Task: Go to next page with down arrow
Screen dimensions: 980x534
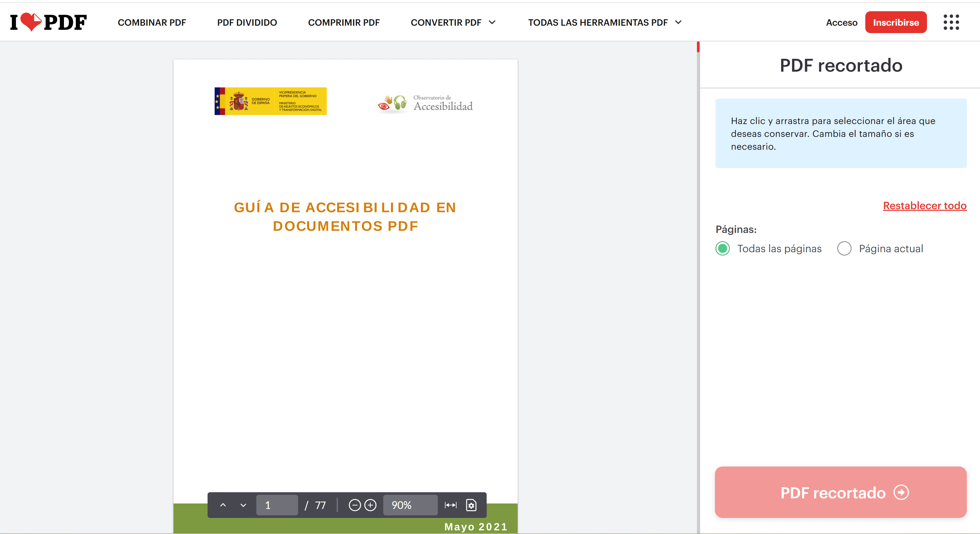Action: [x=243, y=505]
